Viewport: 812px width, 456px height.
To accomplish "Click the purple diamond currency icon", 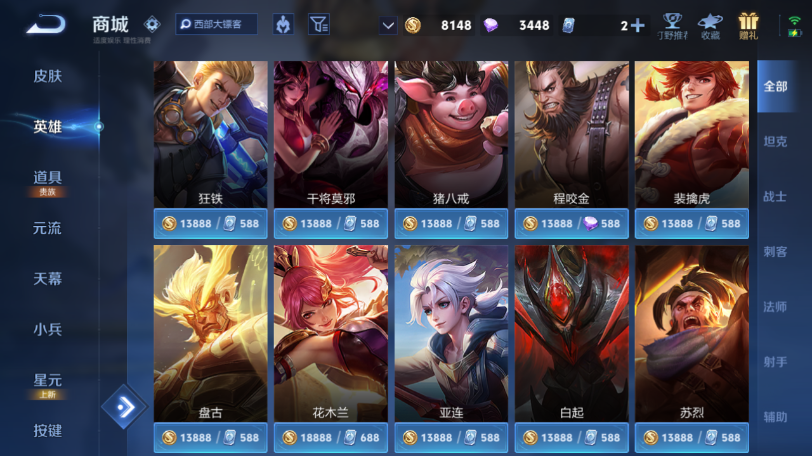I will point(490,25).
